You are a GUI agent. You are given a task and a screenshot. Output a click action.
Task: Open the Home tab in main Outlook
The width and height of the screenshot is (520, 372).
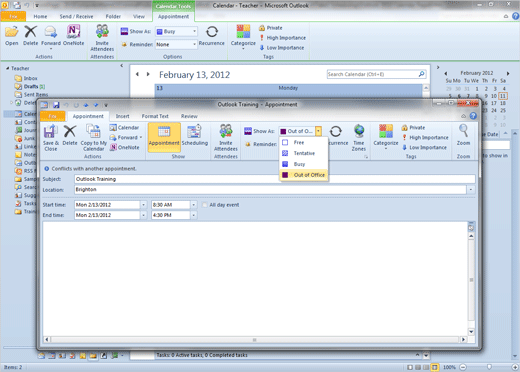[40, 17]
